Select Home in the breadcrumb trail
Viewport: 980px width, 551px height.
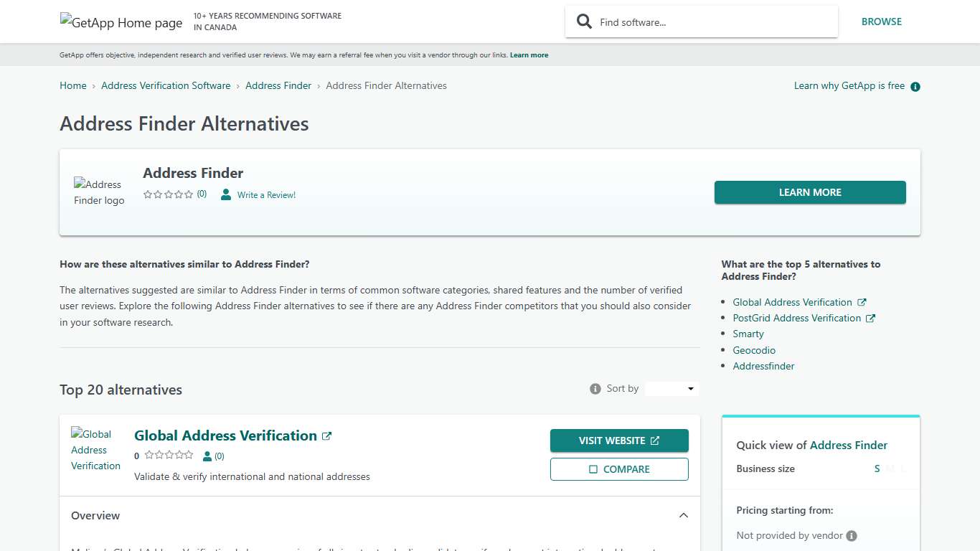pyautogui.click(x=72, y=85)
